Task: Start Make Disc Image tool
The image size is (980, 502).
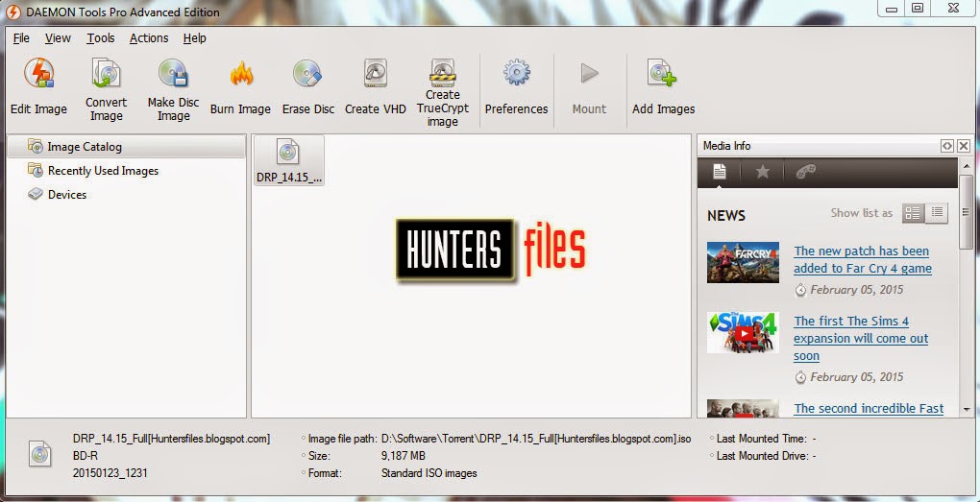Action: point(173,89)
